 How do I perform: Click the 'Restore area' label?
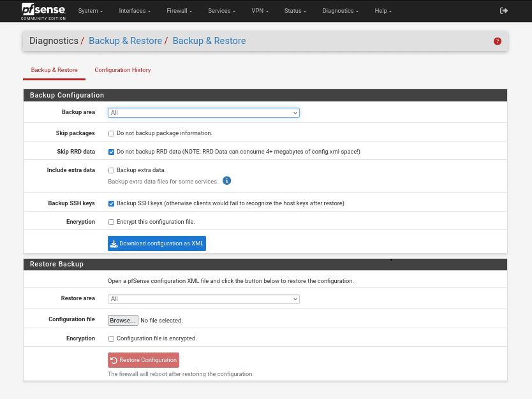click(78, 298)
